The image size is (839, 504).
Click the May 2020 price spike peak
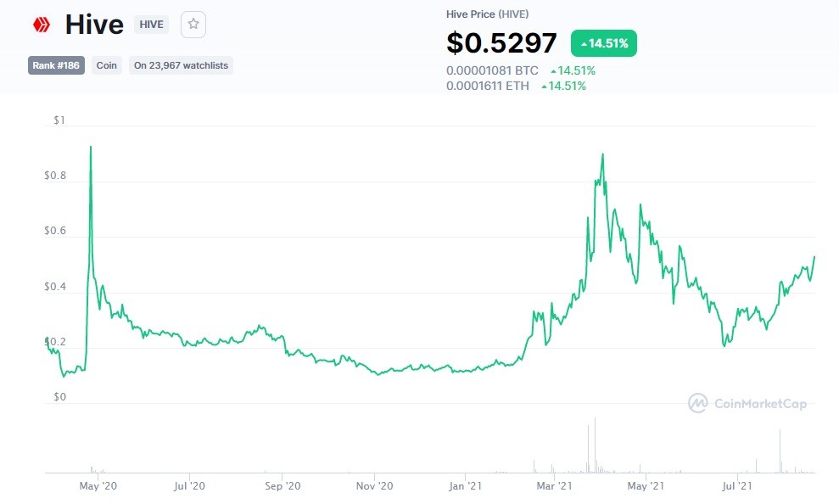(x=91, y=147)
